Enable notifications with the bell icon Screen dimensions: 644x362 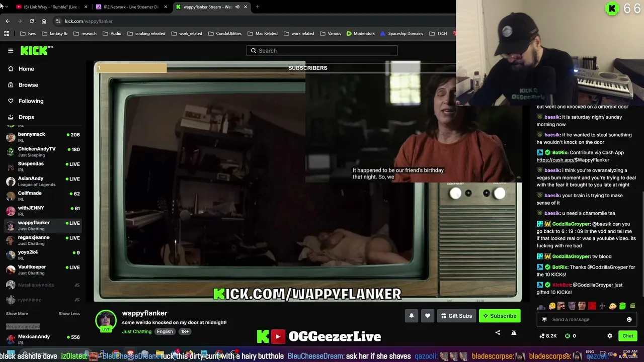coord(411,316)
